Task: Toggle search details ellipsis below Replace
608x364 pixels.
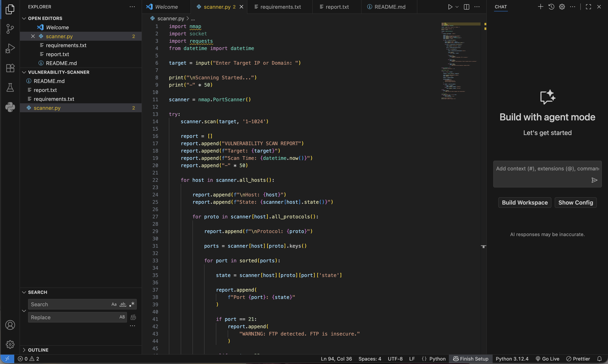Action: tap(132, 326)
